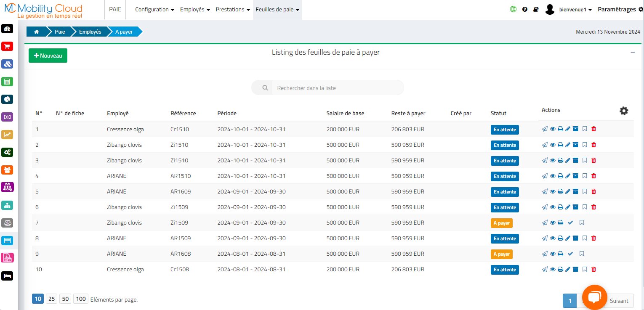This screenshot has height=310, width=644.
Task: Expand the Feuilles de paie menu
Action: (277, 9)
